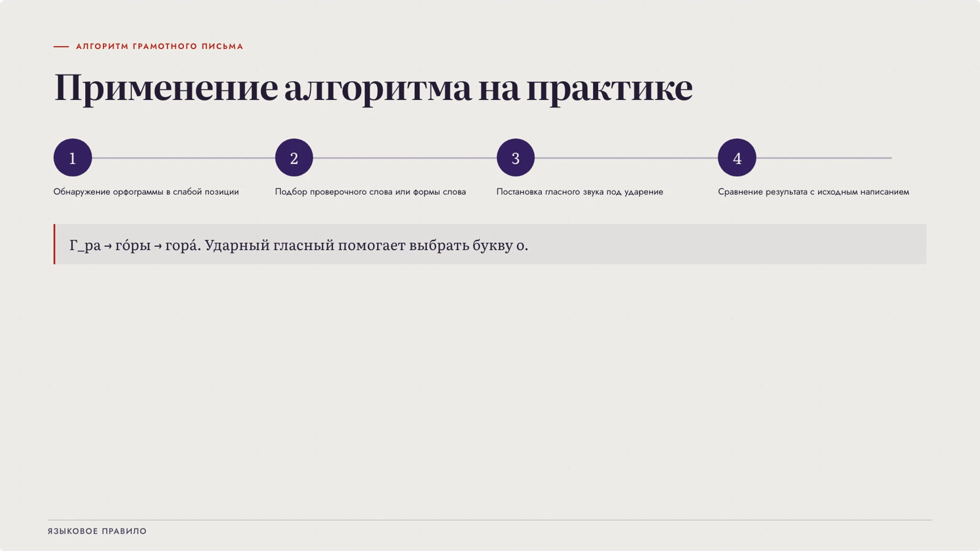
Task: Click the footer text 'ЯЗЫКОВОЕ ПРАВИЛО'
Action: (x=97, y=531)
